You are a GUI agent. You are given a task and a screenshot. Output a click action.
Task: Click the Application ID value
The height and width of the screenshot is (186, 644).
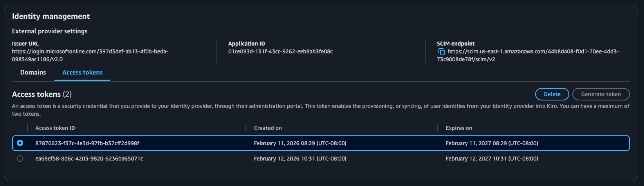280,51
